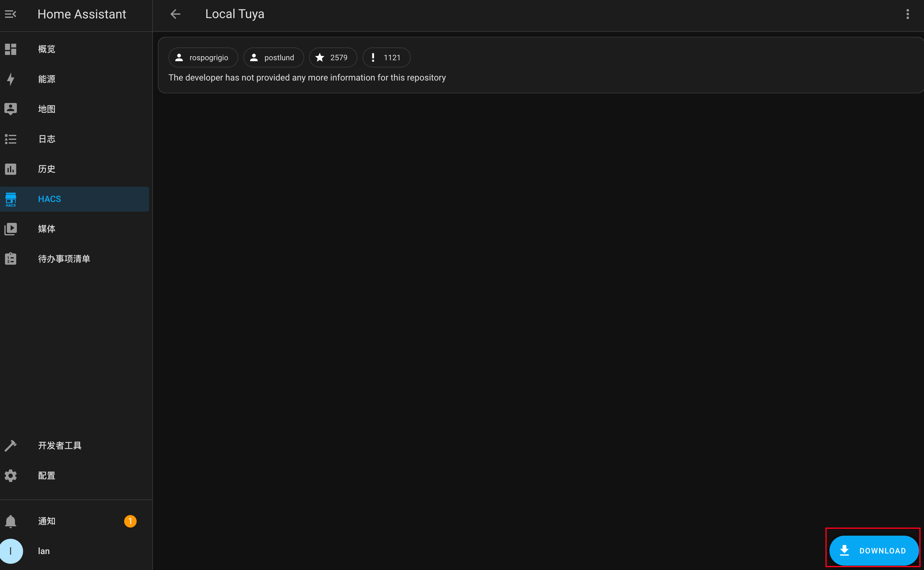
Task: Open 待办事项清单 in the sidebar
Action: (75, 258)
